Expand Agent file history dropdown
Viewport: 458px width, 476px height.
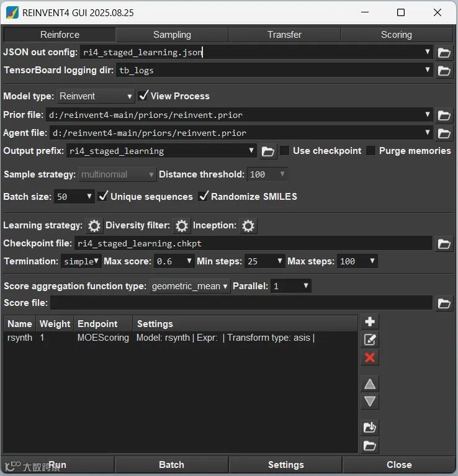(428, 132)
